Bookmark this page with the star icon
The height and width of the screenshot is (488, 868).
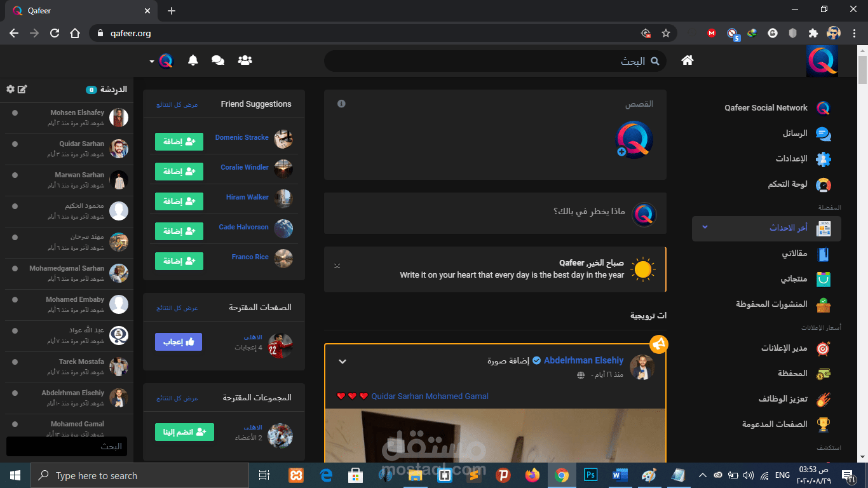(666, 33)
